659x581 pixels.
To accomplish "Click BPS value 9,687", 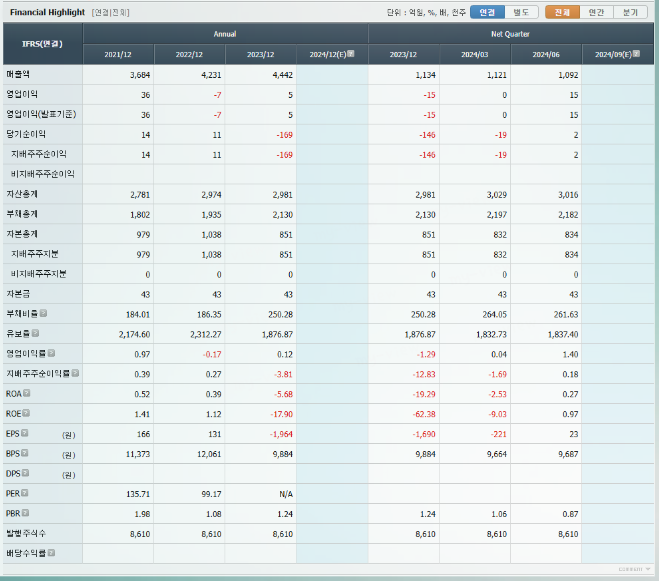I will tap(568, 454).
